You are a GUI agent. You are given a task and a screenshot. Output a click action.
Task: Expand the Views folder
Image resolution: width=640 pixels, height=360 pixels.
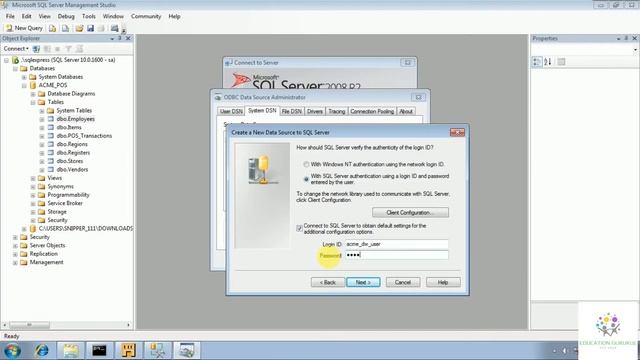tap(33, 178)
